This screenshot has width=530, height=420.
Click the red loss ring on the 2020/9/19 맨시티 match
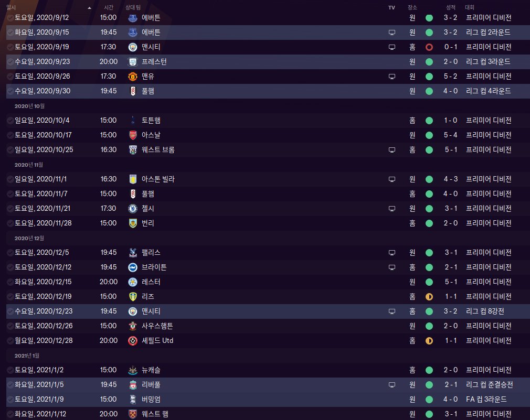point(429,47)
